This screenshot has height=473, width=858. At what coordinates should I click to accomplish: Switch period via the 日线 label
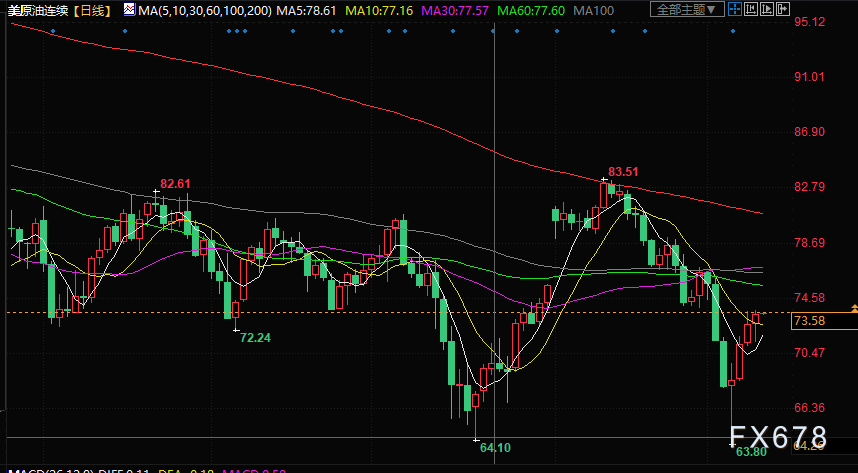pyautogui.click(x=92, y=10)
